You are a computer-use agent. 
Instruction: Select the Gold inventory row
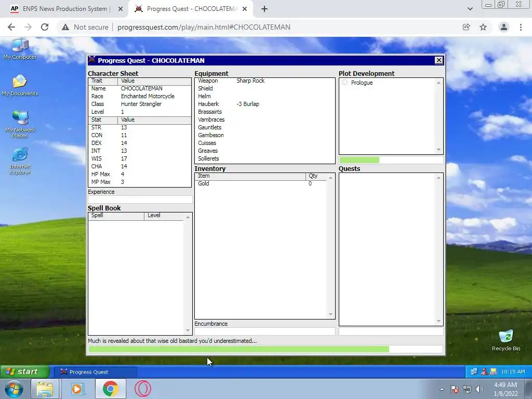coord(261,183)
